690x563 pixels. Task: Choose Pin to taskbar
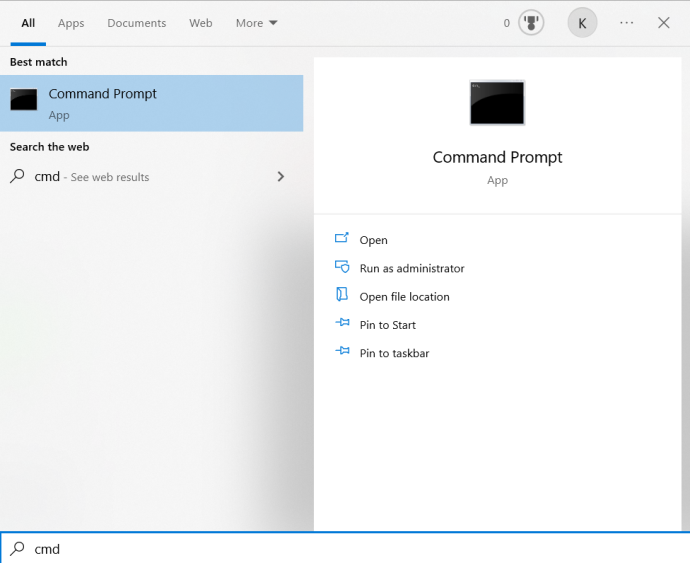[x=394, y=353]
